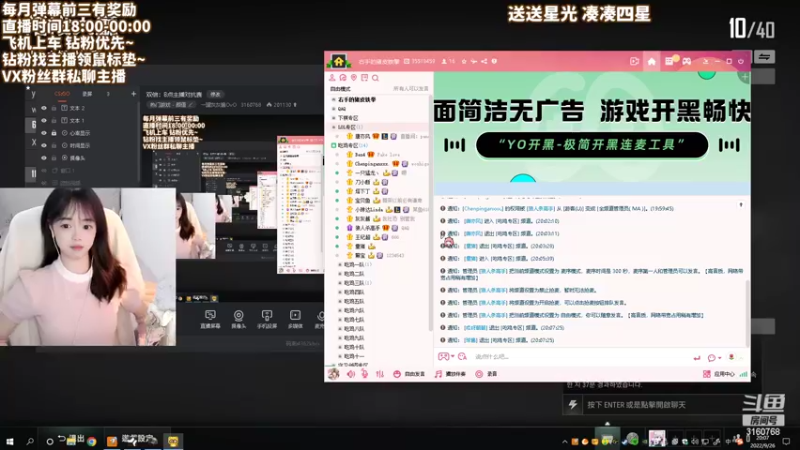Show hidden system tray icons chevron

coord(564,442)
